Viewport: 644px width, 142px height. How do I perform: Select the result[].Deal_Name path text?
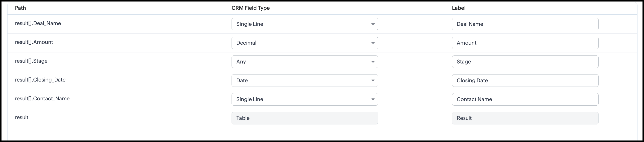pyautogui.click(x=38, y=23)
